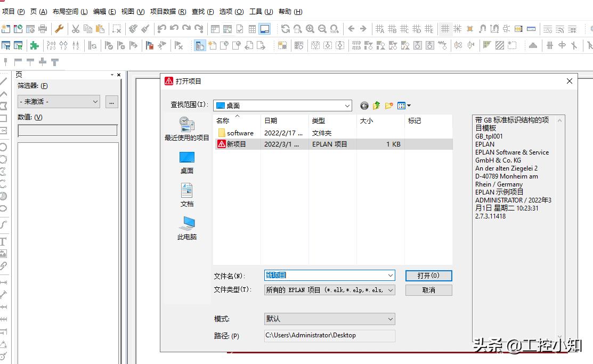
Task: Open the 查找范围 combo box showing 桌面
Action: [282, 106]
